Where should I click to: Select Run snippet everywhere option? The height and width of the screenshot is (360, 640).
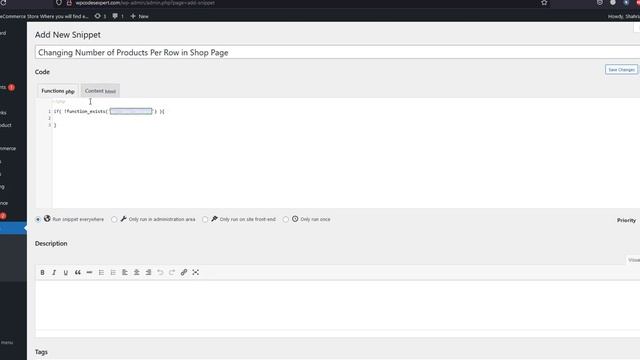tap(38, 220)
